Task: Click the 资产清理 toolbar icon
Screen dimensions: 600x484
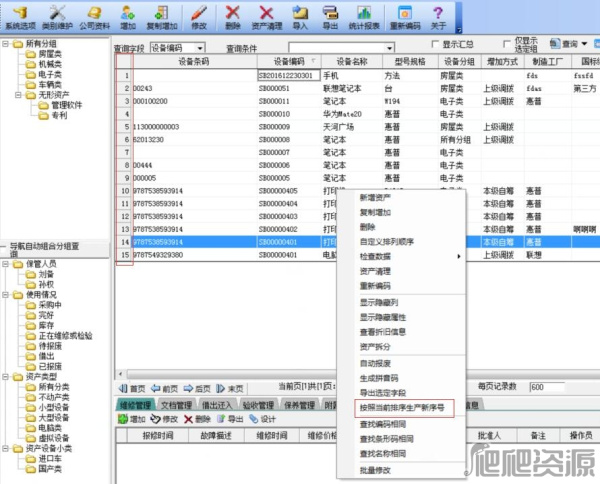Action: [x=266, y=17]
